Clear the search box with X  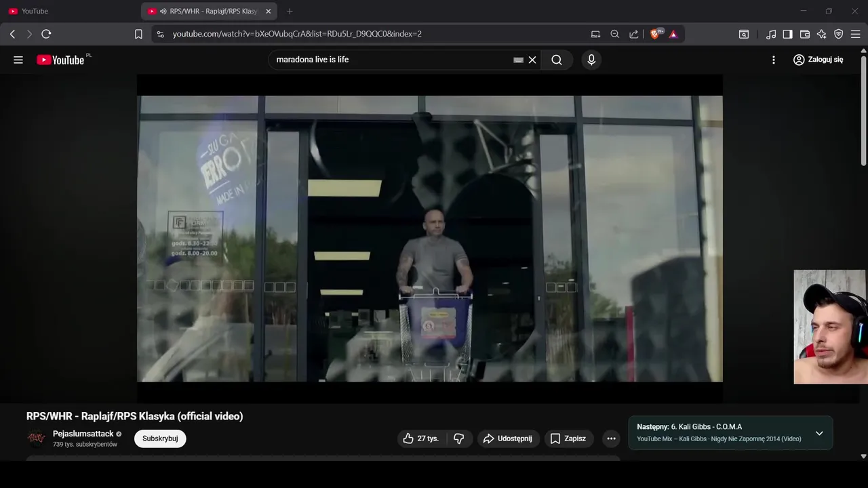click(x=532, y=60)
